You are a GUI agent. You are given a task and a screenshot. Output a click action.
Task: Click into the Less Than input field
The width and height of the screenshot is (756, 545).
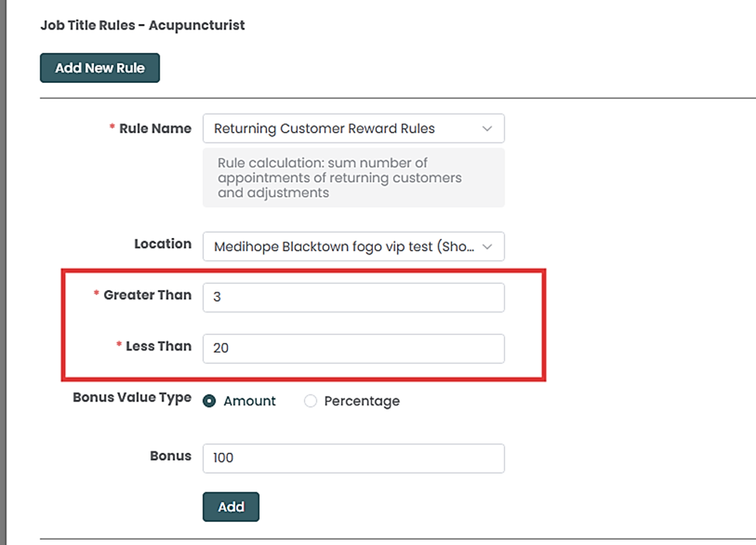click(x=353, y=348)
